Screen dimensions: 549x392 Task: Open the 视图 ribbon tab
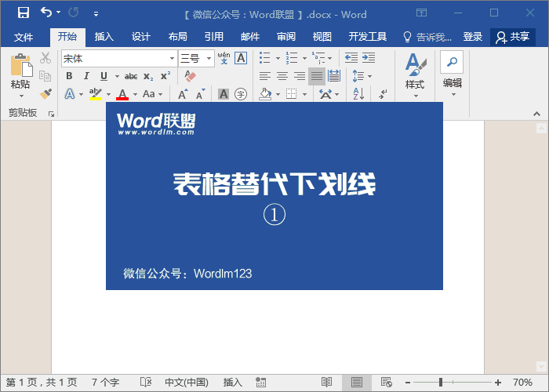pos(322,37)
